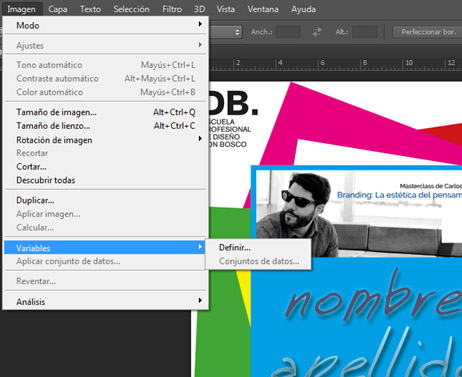462x377 pixels.
Task: Choose Descubrir todas
Action: 106,180
